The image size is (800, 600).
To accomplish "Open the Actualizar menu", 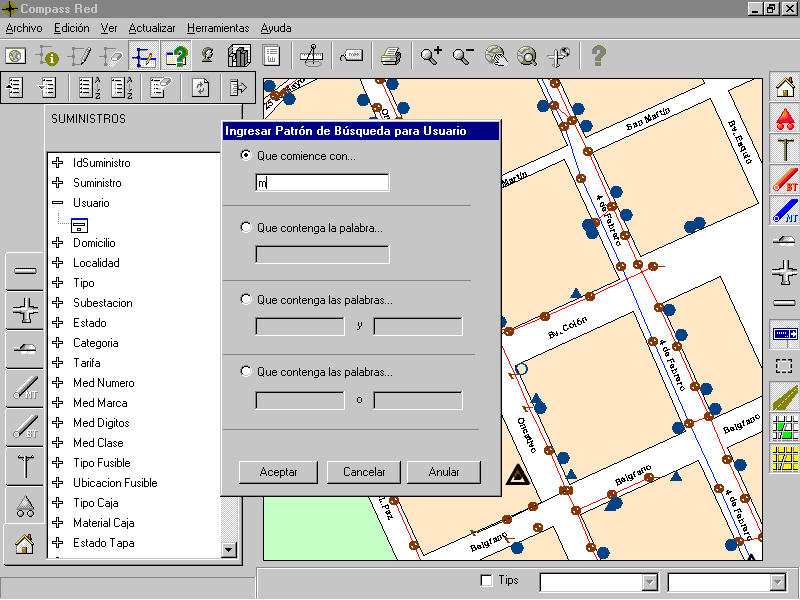I will tap(152, 28).
